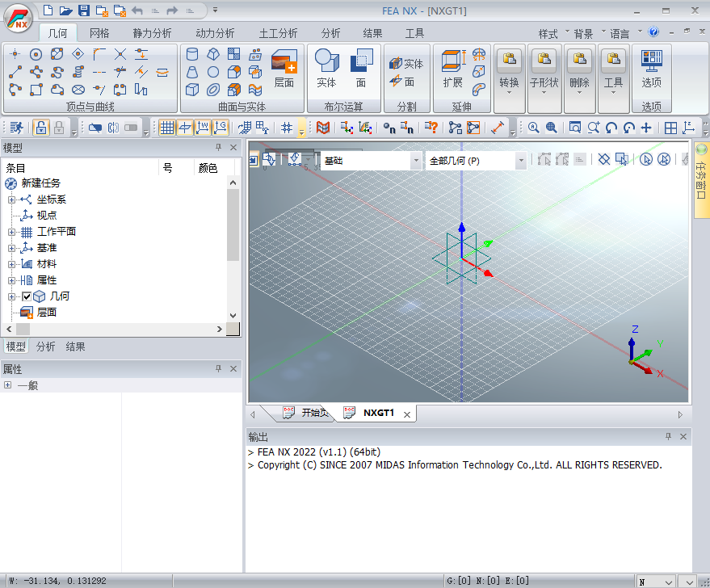The height and width of the screenshot is (588, 710).
Task: Click the unlocked padlock toolbar icon
Action: pos(40,128)
